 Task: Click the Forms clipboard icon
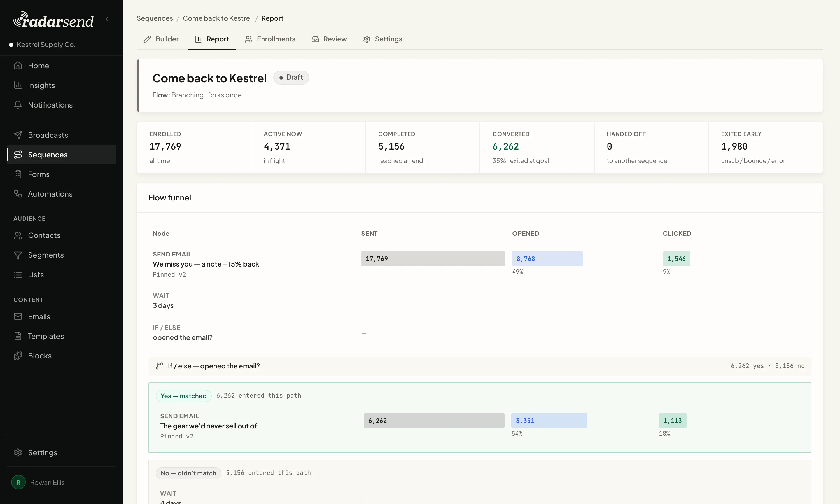18,174
